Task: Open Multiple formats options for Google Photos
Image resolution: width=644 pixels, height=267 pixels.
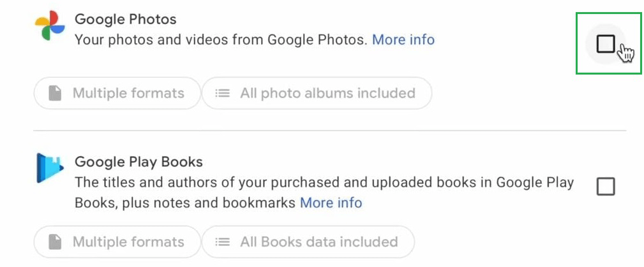Action: 117,94
